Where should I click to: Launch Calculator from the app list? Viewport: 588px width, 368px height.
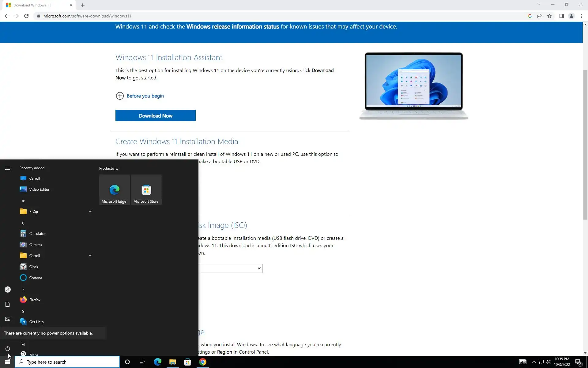[37, 234]
